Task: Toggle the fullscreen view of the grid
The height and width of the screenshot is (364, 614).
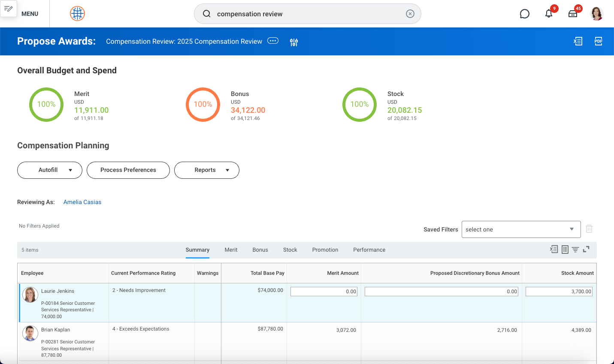Action: [586, 249]
